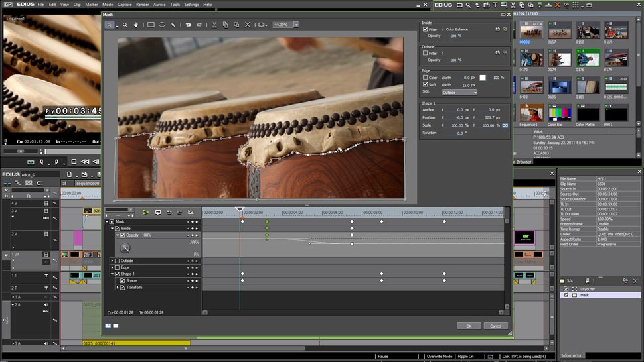This screenshot has width=644, height=362.
Task: Uncheck the Inside Filter checkbox
Action: (425, 30)
